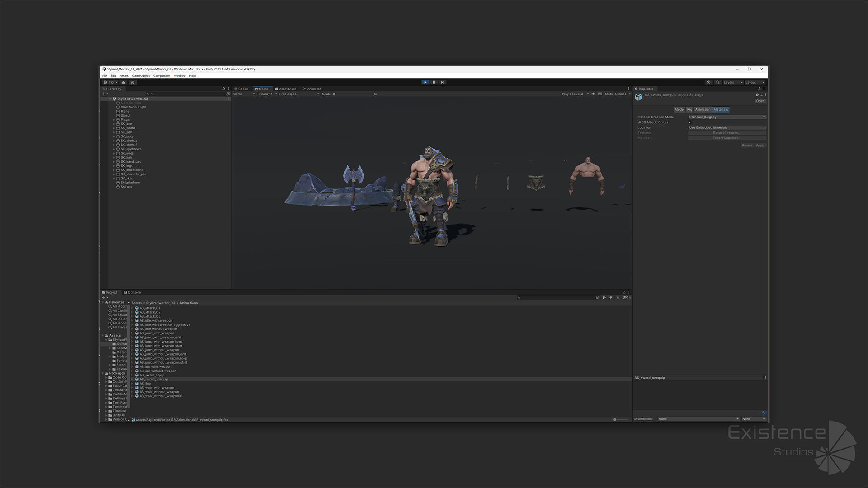Toggle the sRGB Albedo Colors checkbox
This screenshot has height=488, width=868.
690,122
